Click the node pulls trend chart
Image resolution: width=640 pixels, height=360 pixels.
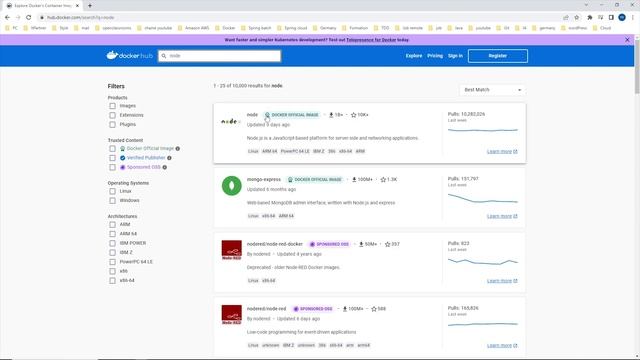pos(482,130)
